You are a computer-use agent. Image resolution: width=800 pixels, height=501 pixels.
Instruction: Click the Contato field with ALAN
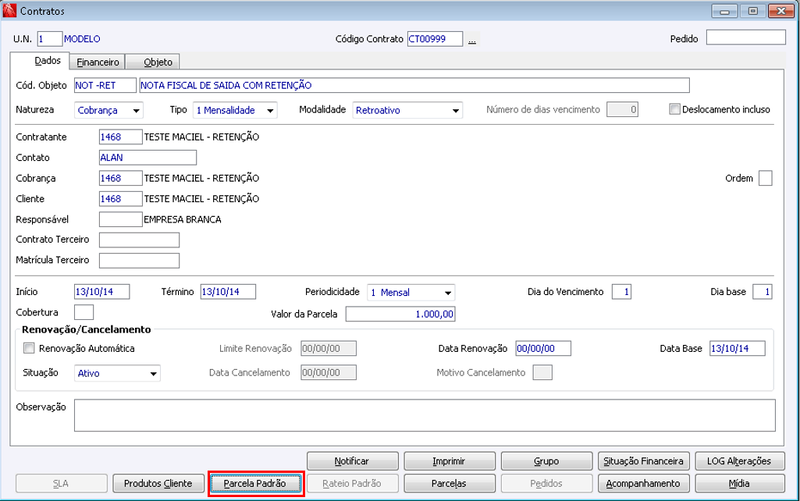tap(147, 158)
